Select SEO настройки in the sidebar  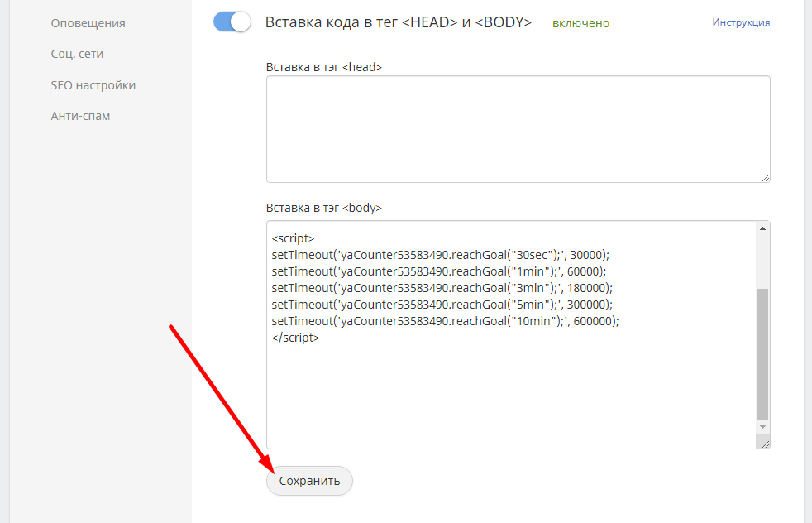[93, 85]
